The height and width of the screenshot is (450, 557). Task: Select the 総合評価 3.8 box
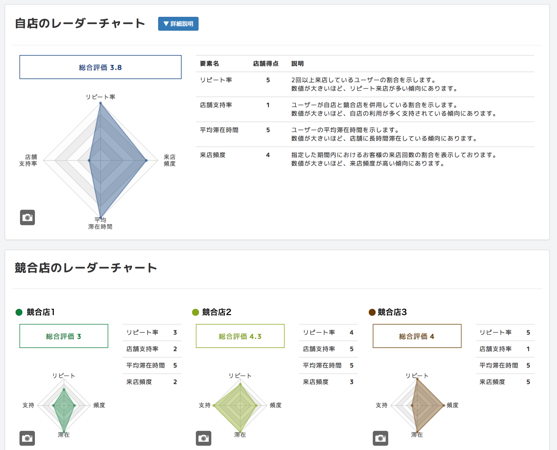(101, 67)
